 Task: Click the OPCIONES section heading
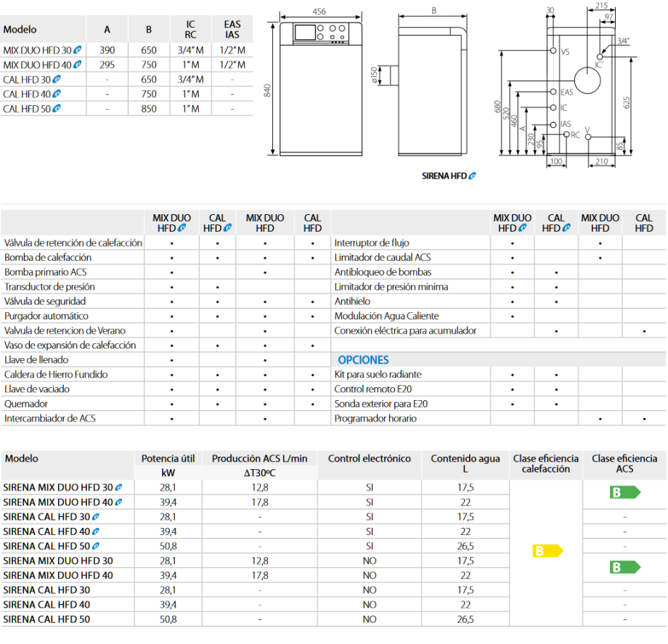(x=363, y=359)
